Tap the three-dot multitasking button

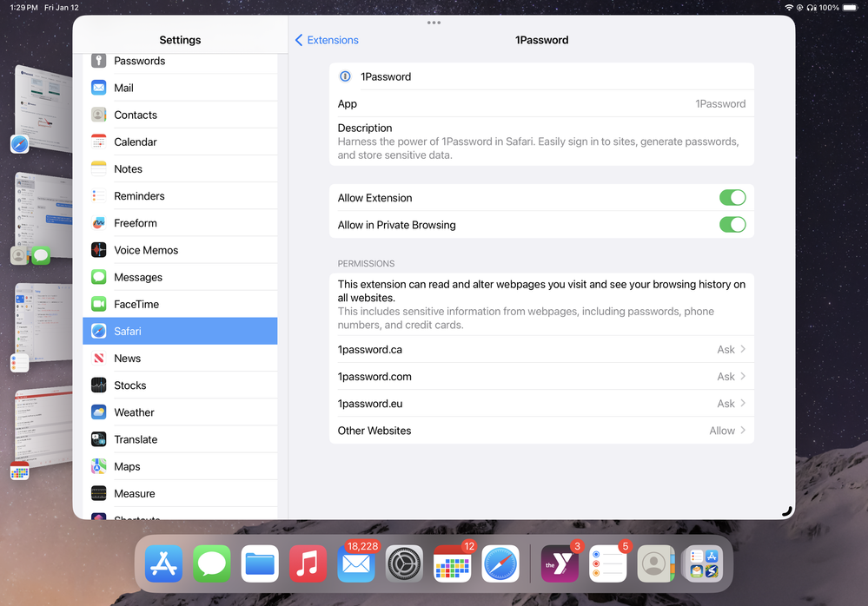[x=434, y=23]
